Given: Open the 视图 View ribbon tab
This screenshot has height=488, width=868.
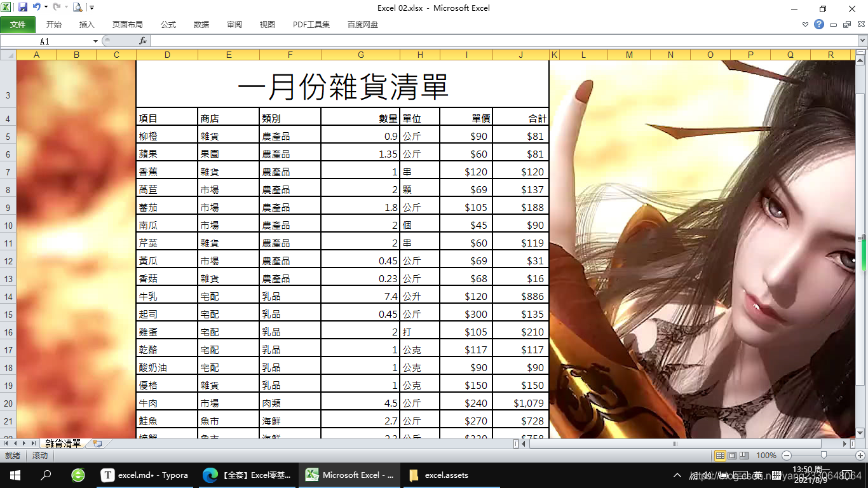Looking at the screenshot, I should click(268, 25).
